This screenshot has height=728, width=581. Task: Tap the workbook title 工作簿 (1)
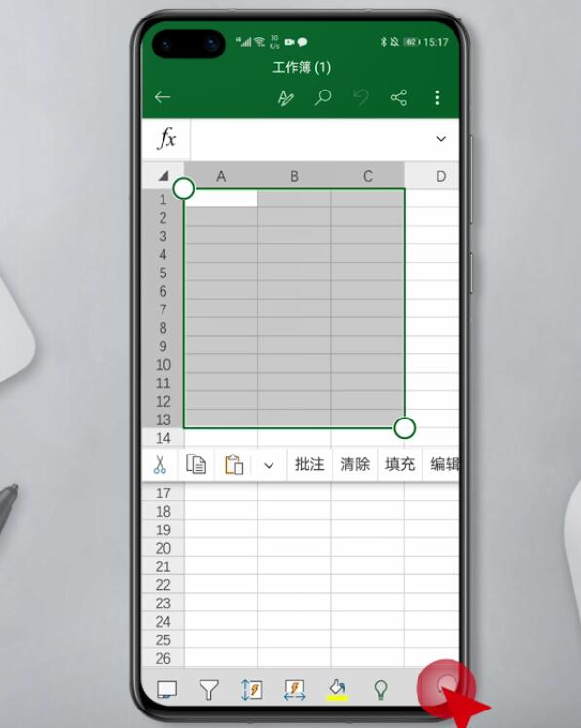pos(302,68)
